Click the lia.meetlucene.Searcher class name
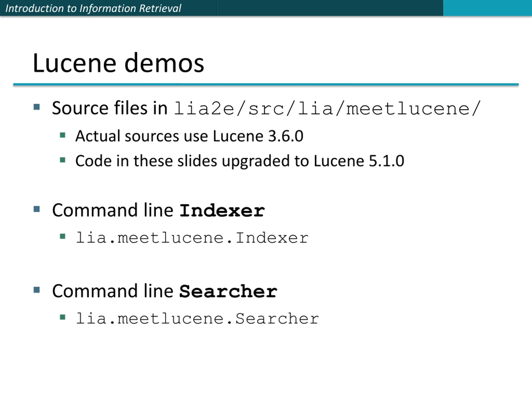The image size is (532, 399). 197,319
